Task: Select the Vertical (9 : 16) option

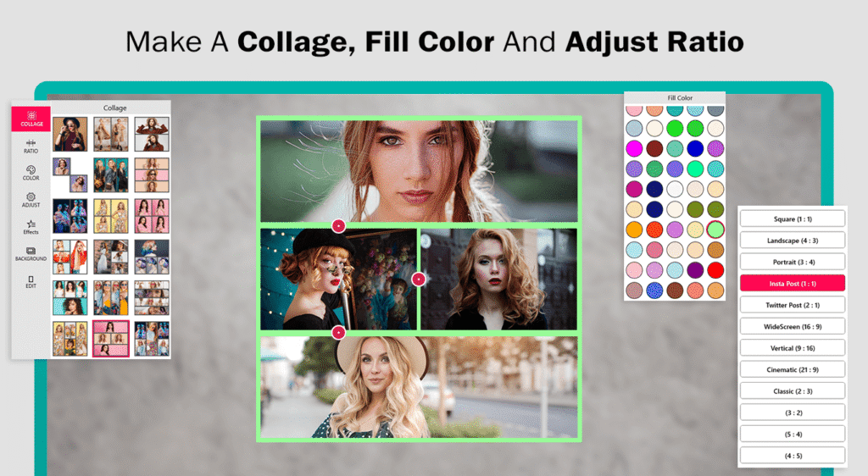Action: pos(793,348)
